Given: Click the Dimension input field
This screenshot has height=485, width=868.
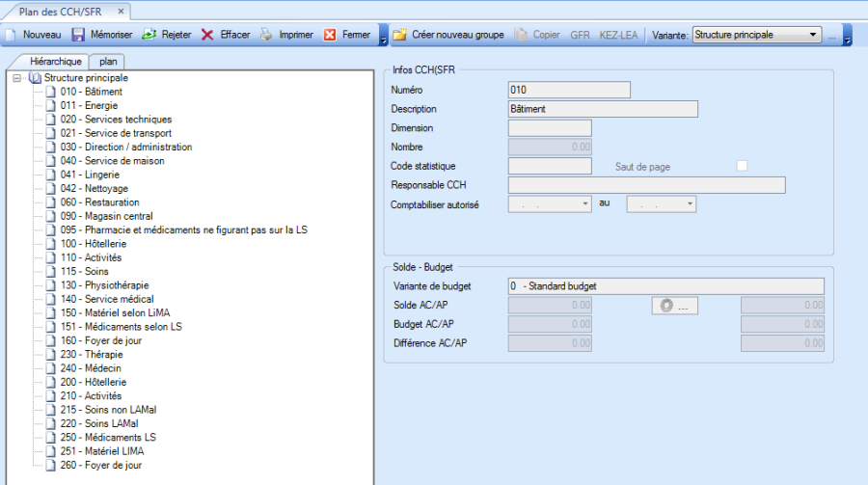Looking at the screenshot, I should [550, 128].
